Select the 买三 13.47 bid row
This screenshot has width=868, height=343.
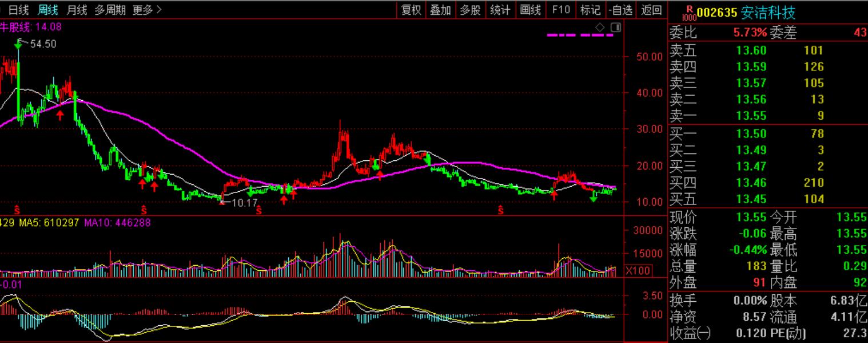pyautogui.click(x=768, y=167)
